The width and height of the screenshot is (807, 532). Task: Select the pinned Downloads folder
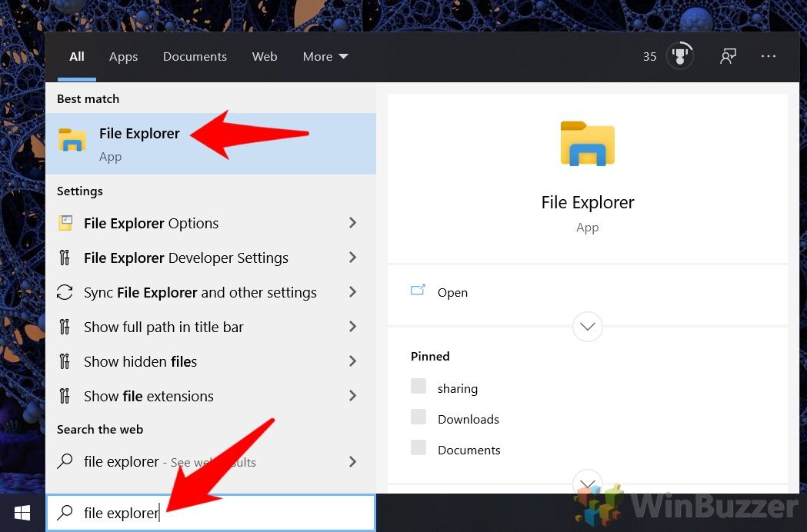point(468,419)
